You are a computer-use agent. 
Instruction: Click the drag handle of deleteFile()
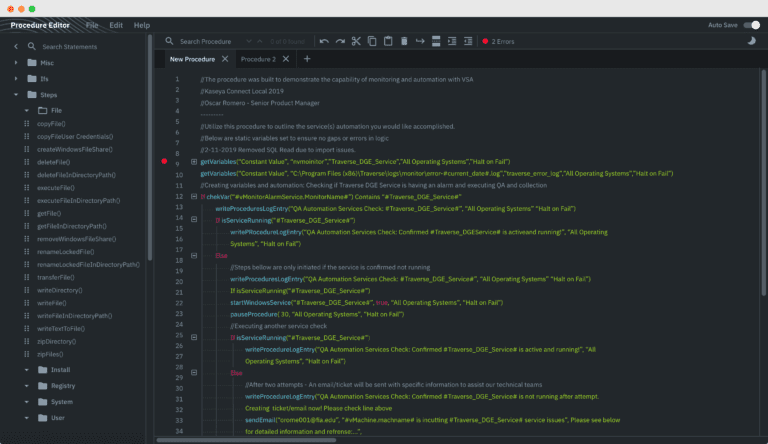pyautogui.click(x=27, y=162)
